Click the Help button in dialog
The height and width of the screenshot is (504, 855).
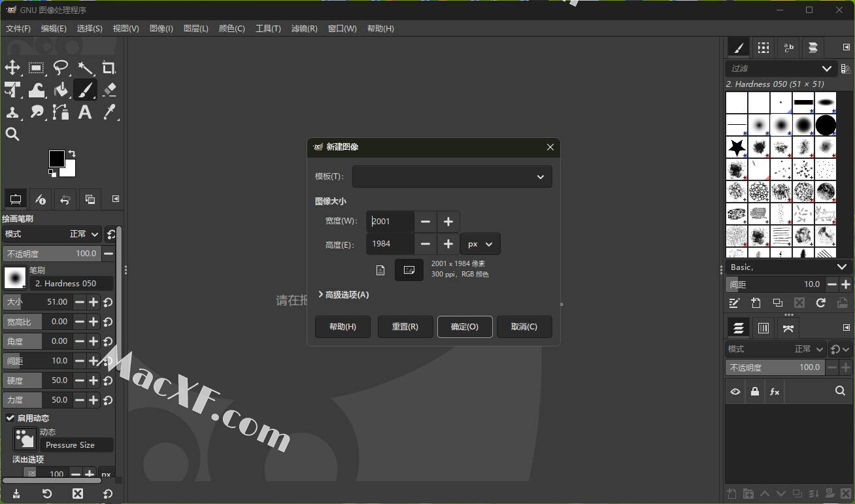[343, 327]
